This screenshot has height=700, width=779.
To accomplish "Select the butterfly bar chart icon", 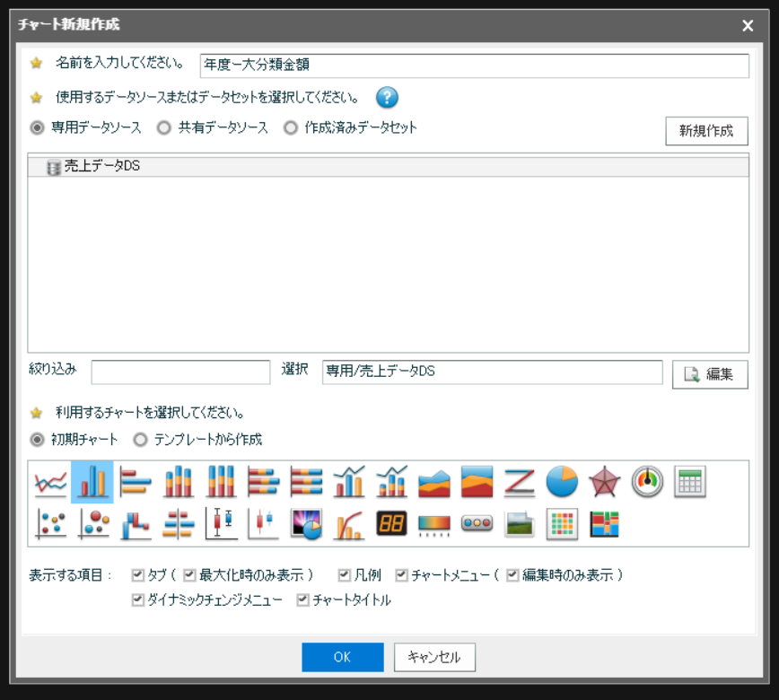I will pos(178,523).
